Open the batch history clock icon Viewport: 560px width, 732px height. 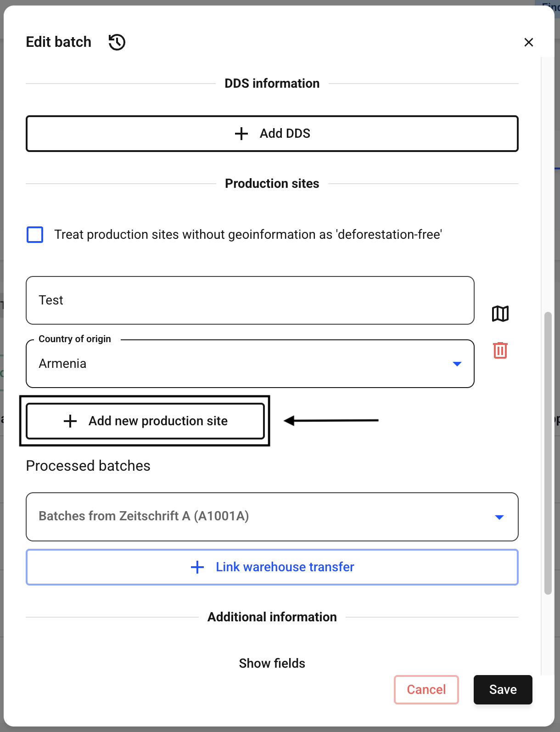pos(117,42)
